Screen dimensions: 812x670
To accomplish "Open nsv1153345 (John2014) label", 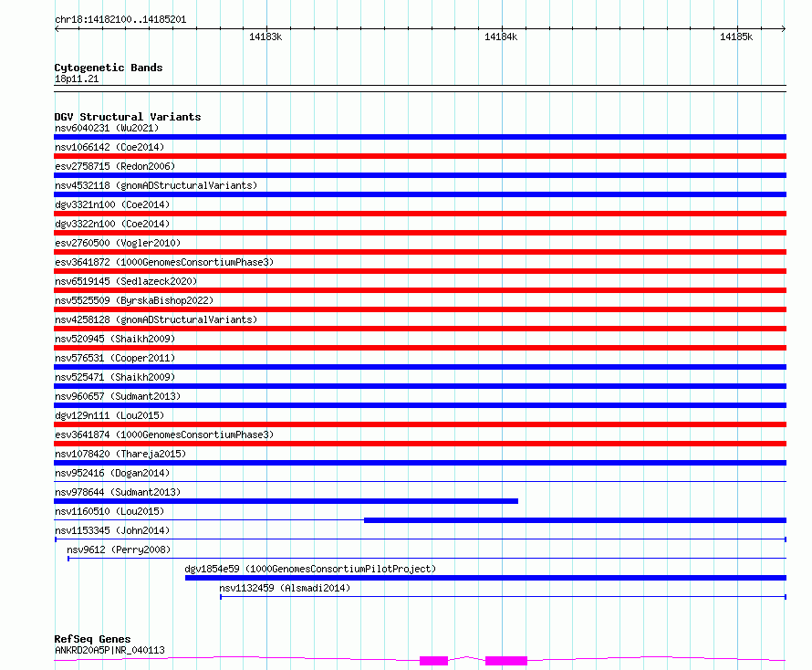I will point(112,530).
